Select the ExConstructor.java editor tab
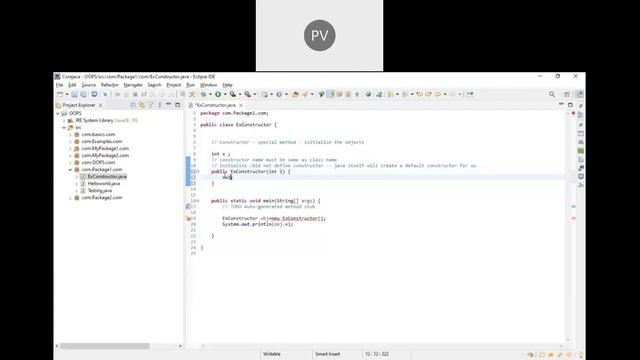 click(215, 105)
